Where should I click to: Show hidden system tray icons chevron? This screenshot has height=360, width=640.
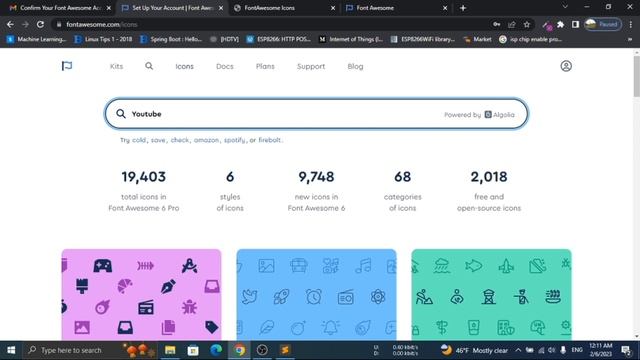click(x=518, y=350)
